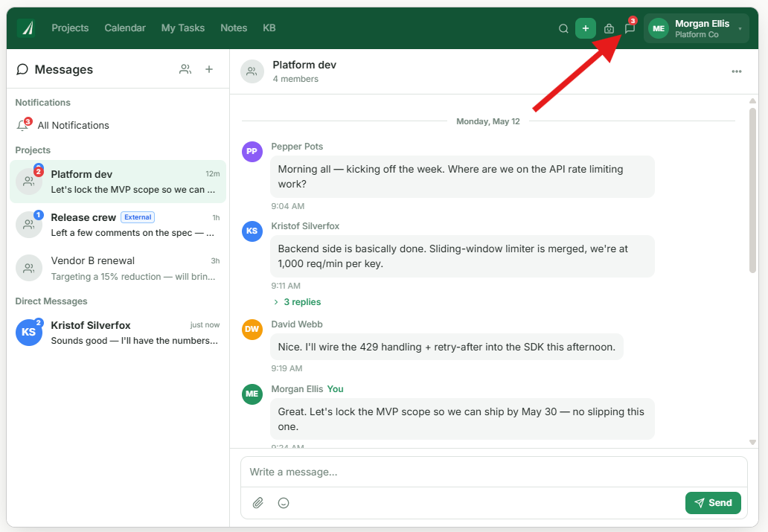Click the KS avatar beside the sliding-window message

click(252, 231)
